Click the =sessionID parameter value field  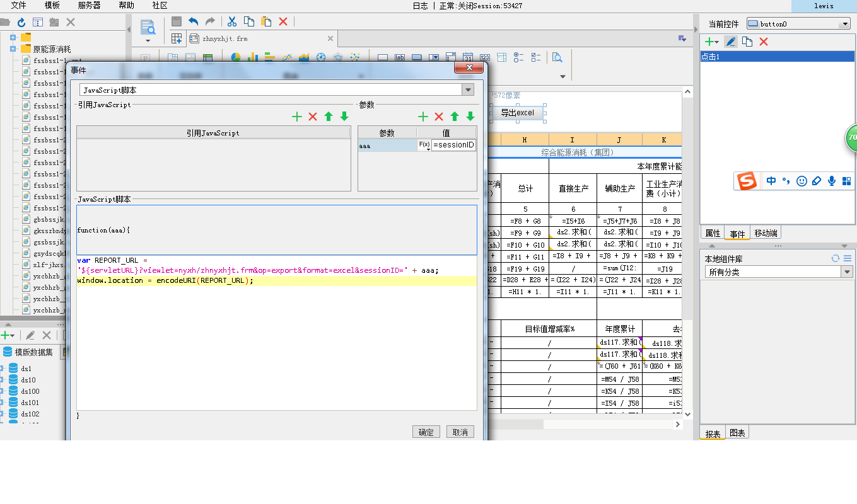(454, 145)
